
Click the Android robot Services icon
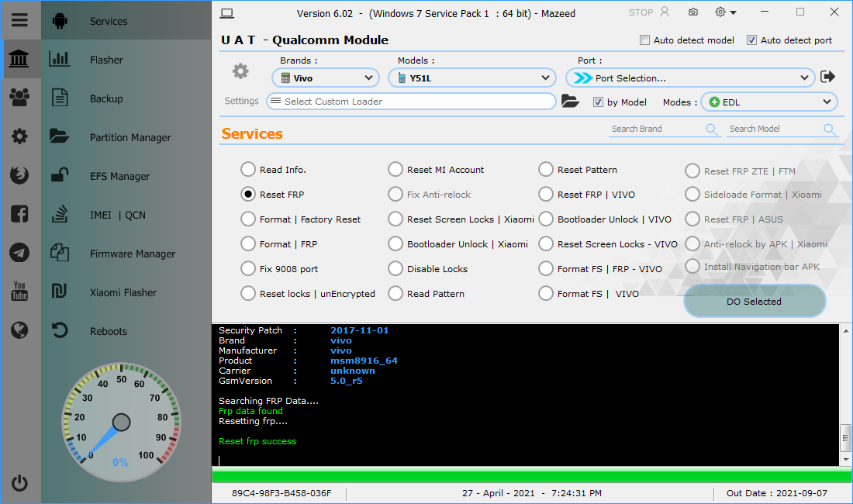pyautogui.click(x=59, y=21)
